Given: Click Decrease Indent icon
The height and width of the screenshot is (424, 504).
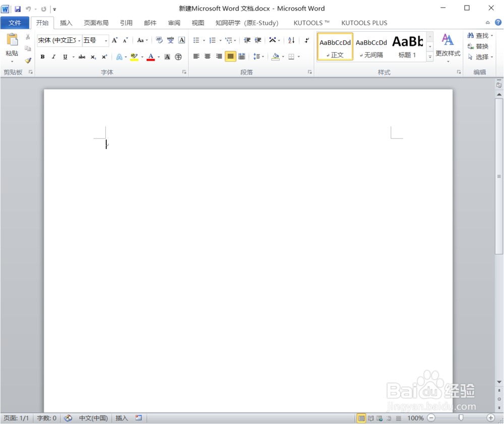Looking at the screenshot, I should tap(247, 40).
